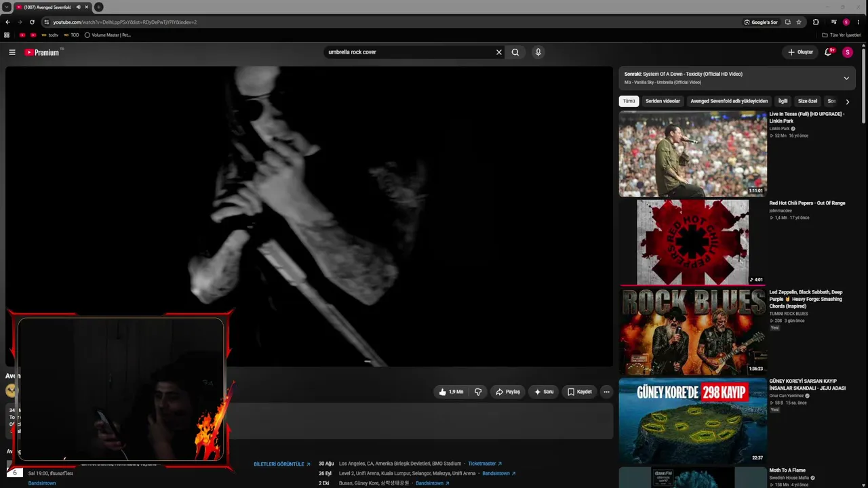Go to YouTube Premium home logo
Image resolution: width=868 pixels, height=488 pixels.
tap(43, 52)
